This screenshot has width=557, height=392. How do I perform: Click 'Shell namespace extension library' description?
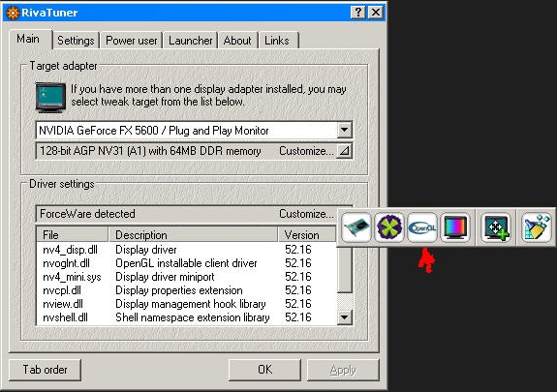(193, 317)
